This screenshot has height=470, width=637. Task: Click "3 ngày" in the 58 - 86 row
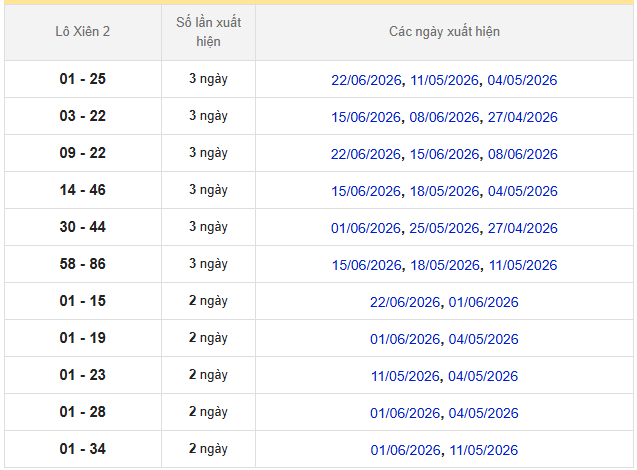(208, 264)
